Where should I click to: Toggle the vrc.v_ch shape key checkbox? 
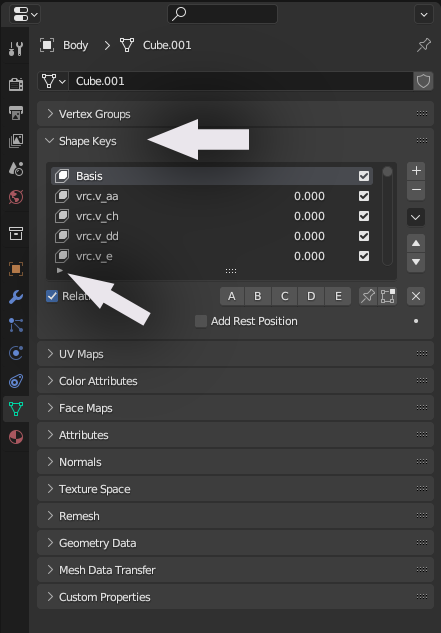click(x=364, y=216)
